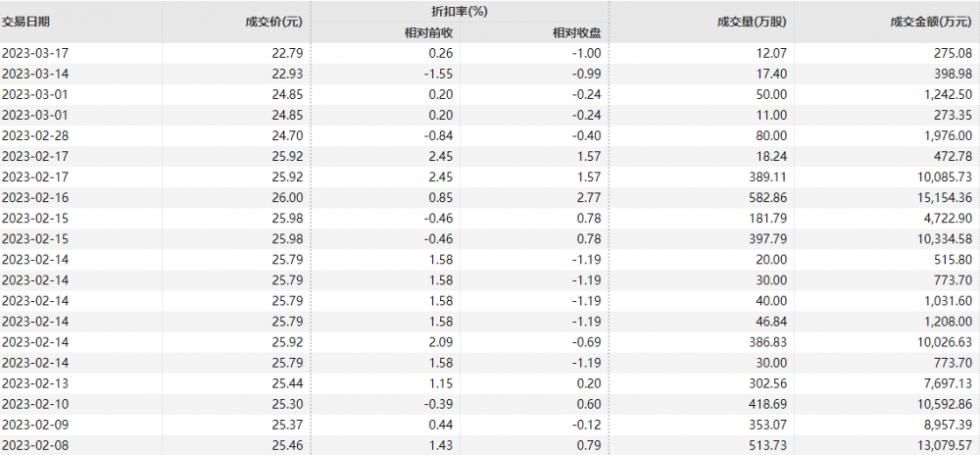This screenshot has width=980, height=455.
Task: Select price 25.92 with 386.83 volume row
Action: (x=288, y=342)
